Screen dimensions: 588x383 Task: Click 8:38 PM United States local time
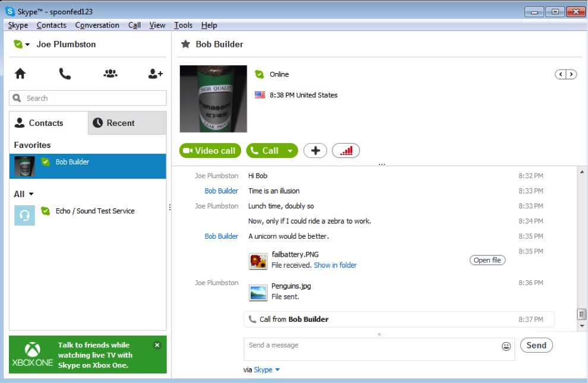[304, 95]
